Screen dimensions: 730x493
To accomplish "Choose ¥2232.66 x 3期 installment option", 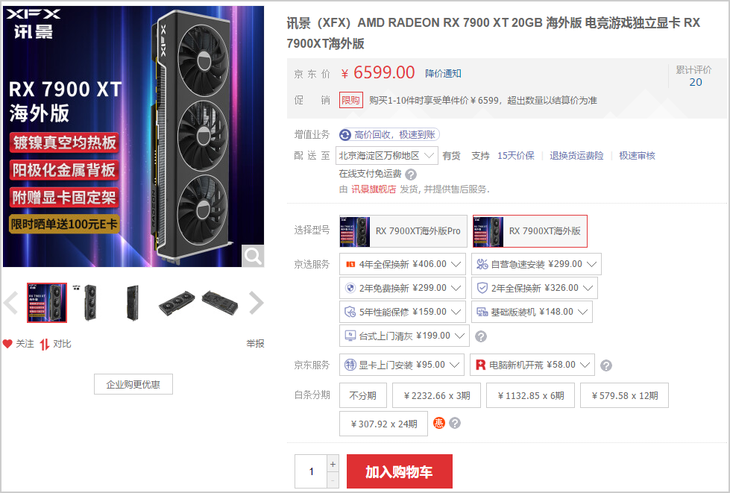I will point(437,395).
